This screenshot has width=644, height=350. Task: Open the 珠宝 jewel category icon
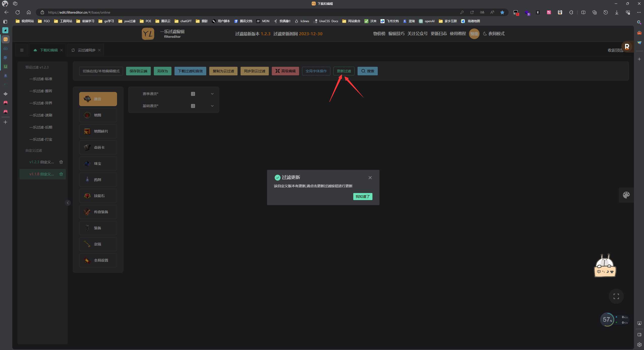[87, 164]
